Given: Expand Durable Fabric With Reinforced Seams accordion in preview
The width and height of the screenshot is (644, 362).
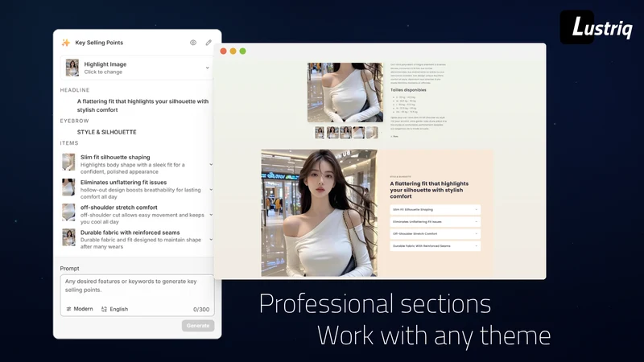Looking at the screenshot, I should tap(435, 246).
